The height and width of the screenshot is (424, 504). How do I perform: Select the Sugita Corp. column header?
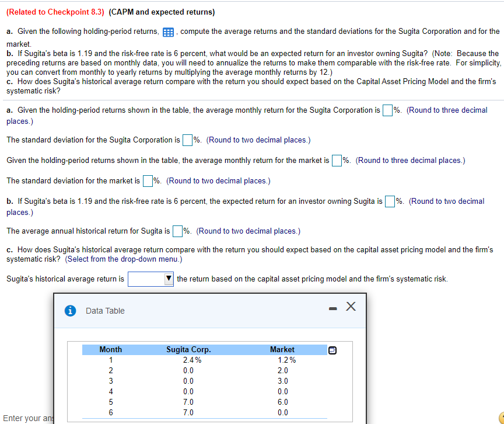click(x=188, y=349)
